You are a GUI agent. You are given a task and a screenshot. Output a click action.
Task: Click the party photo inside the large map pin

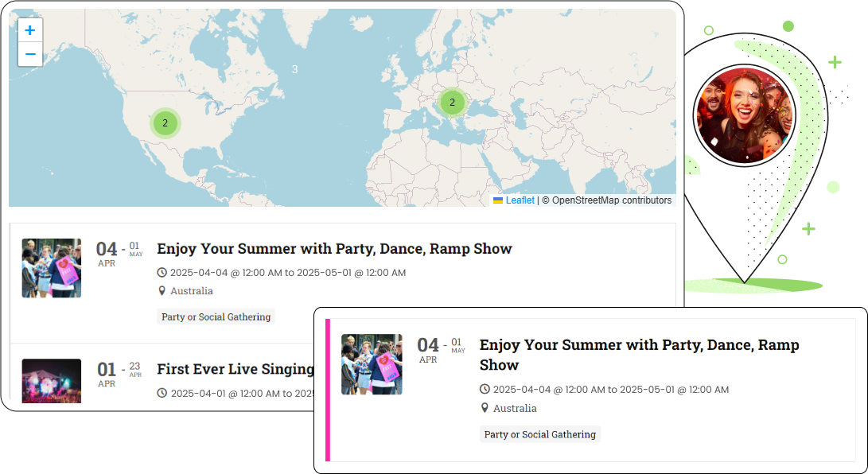pyautogui.click(x=744, y=116)
